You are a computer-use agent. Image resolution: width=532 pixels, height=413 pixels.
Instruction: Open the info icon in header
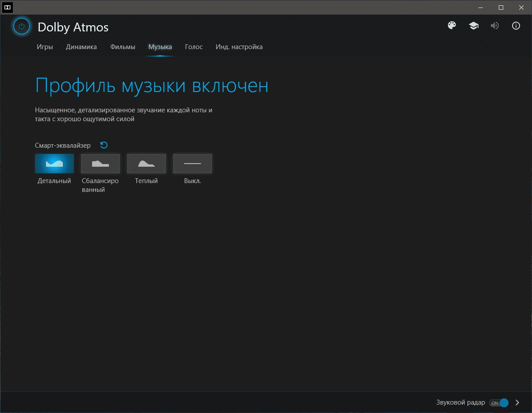point(516,26)
